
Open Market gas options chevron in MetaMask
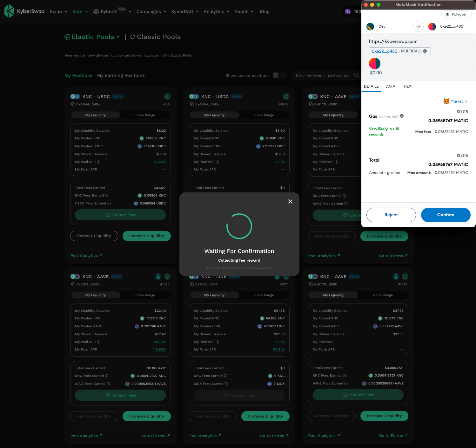click(466, 102)
